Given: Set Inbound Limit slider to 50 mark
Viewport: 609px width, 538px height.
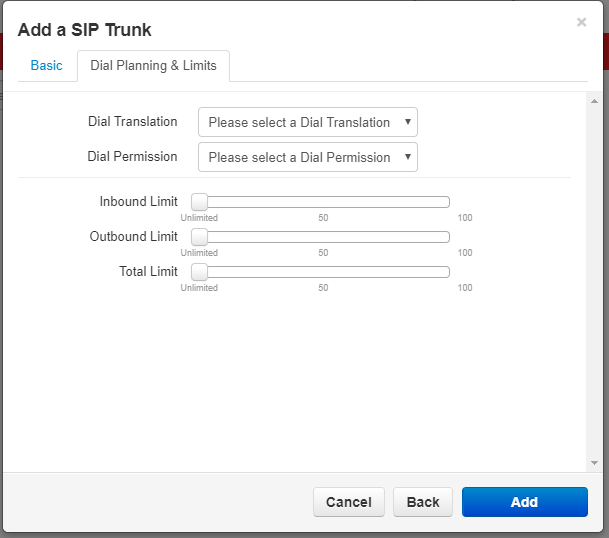Looking at the screenshot, I should click(x=323, y=202).
